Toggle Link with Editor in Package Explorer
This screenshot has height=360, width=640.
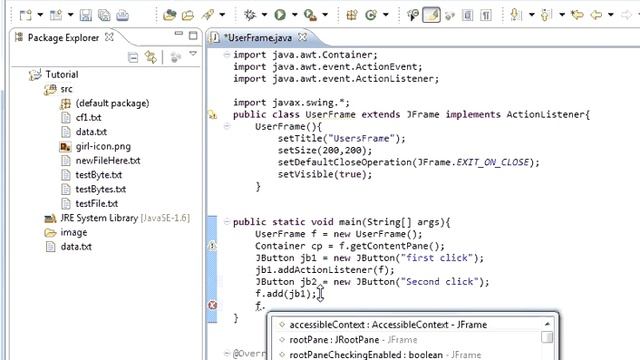tap(151, 58)
